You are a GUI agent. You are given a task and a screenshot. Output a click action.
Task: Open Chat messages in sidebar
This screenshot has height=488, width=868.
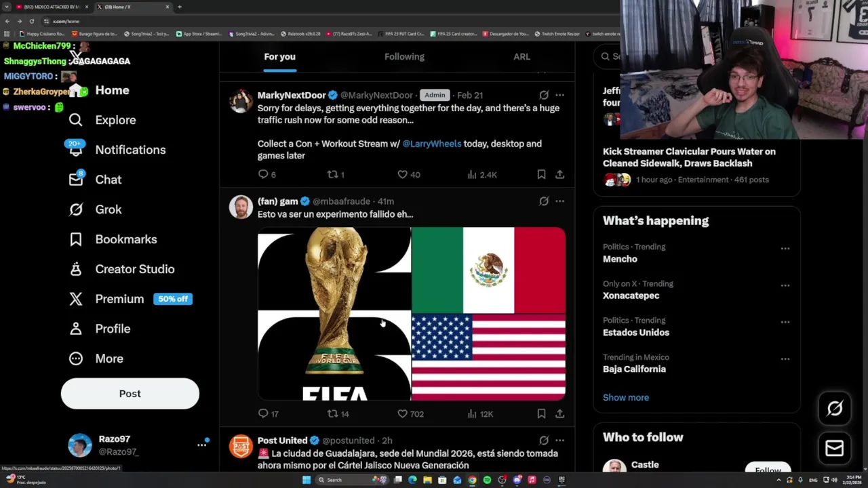pos(95,180)
